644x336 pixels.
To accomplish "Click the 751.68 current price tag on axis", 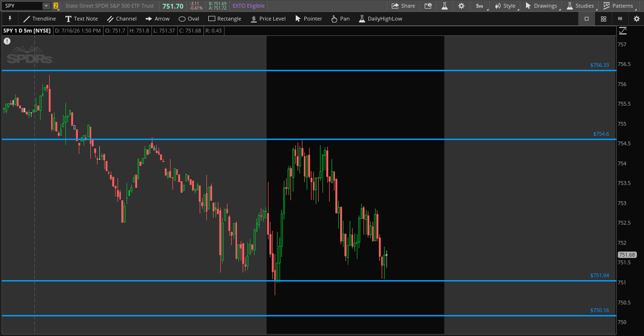I will 627,255.
